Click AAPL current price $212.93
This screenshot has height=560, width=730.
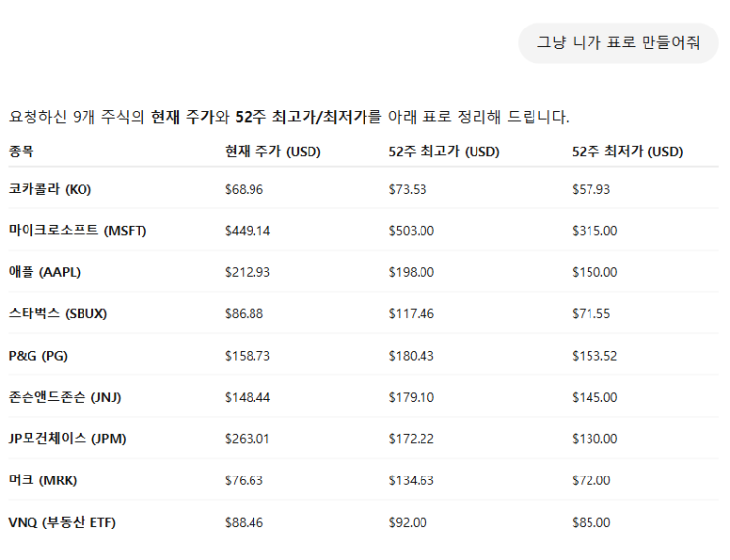248,272
